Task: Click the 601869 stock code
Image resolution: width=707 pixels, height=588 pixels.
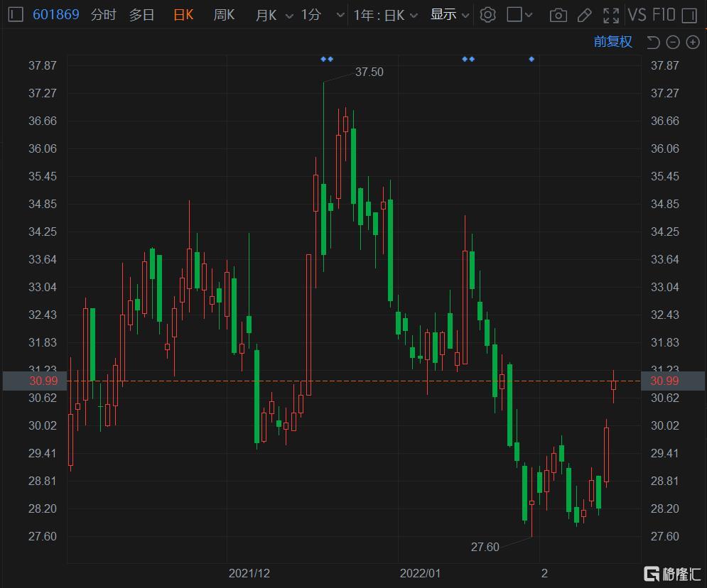Action: click(x=56, y=15)
